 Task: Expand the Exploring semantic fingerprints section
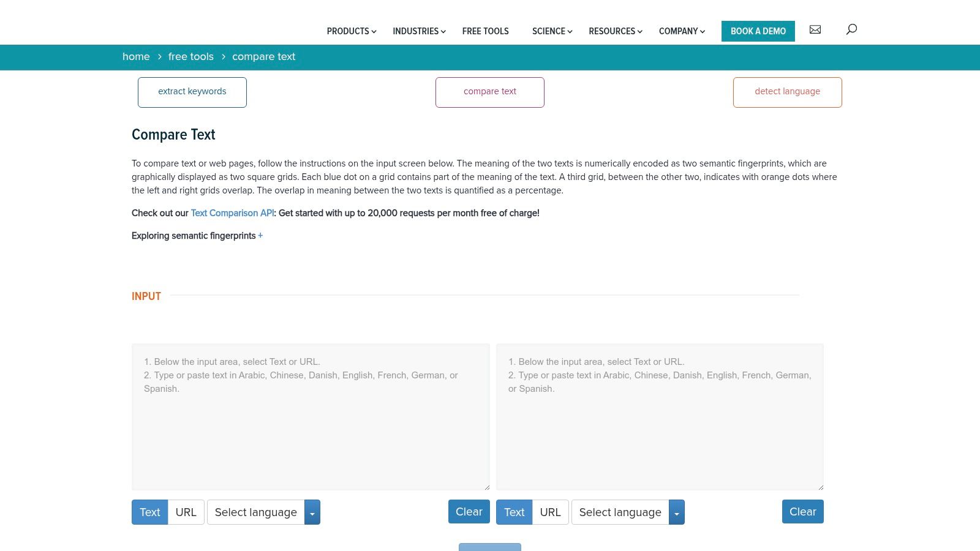[x=260, y=236]
